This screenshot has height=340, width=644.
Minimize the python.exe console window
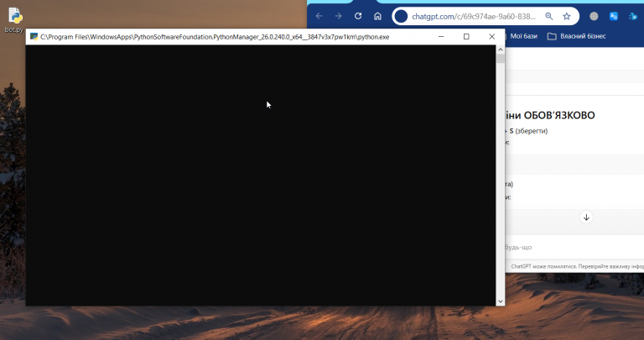[x=441, y=37]
